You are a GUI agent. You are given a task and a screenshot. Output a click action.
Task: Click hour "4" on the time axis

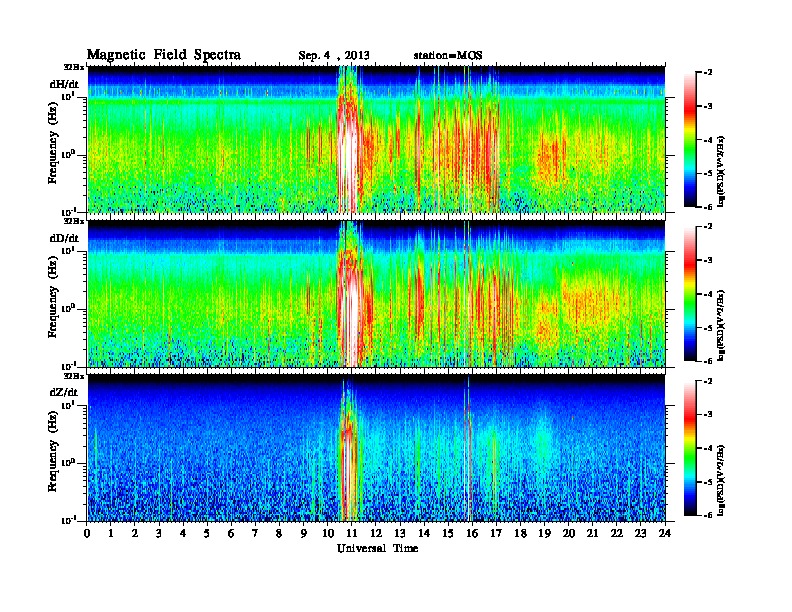click(183, 533)
